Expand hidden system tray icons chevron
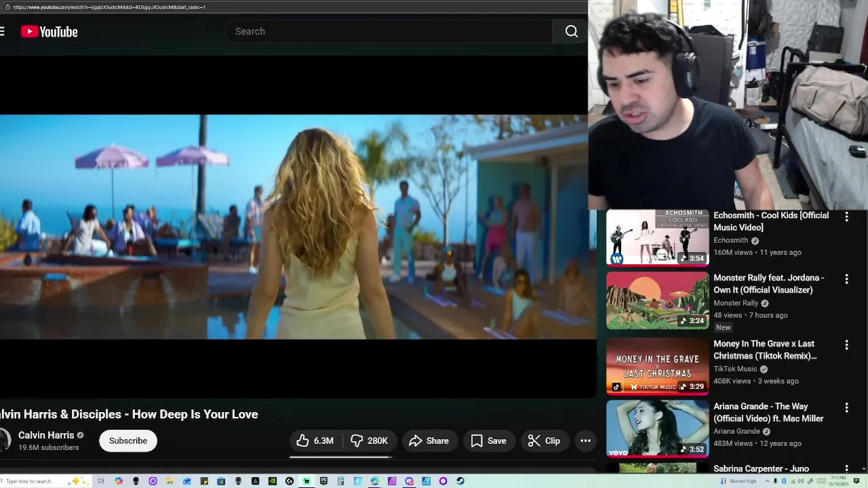The height and width of the screenshot is (488, 868). point(767,481)
